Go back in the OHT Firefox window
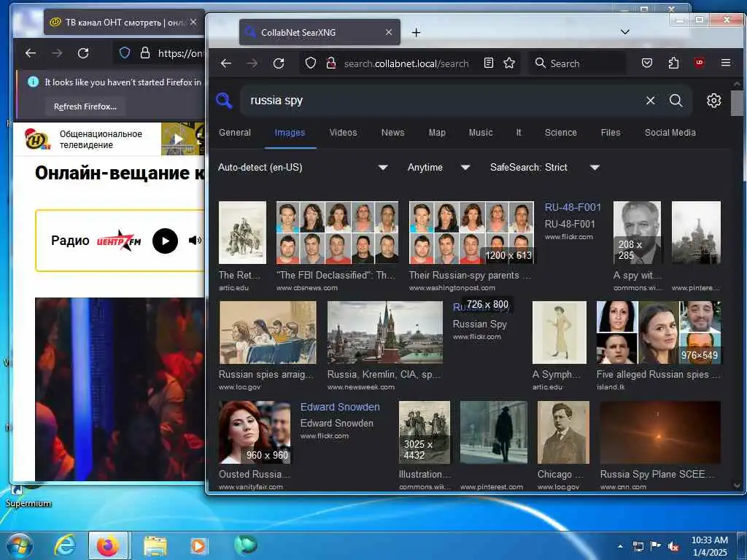Image resolution: width=747 pixels, height=560 pixels. tap(31, 53)
